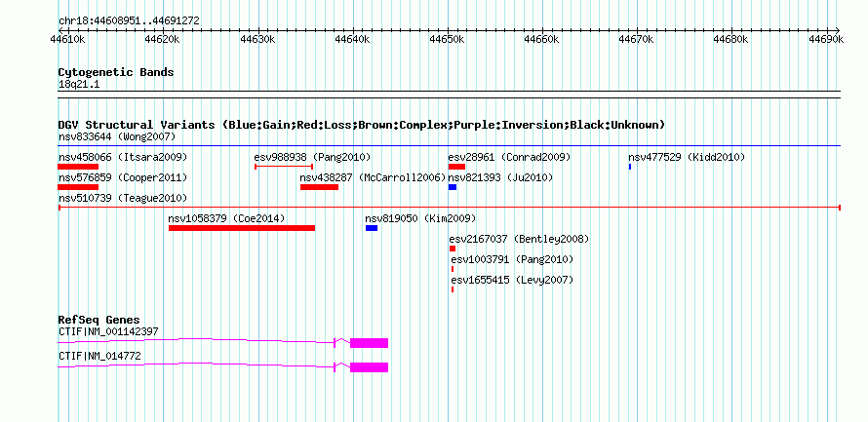Viewport: 868px width, 422px height.
Task: Click the nsv458066 (Itsara2009) label
Action: tap(123, 157)
